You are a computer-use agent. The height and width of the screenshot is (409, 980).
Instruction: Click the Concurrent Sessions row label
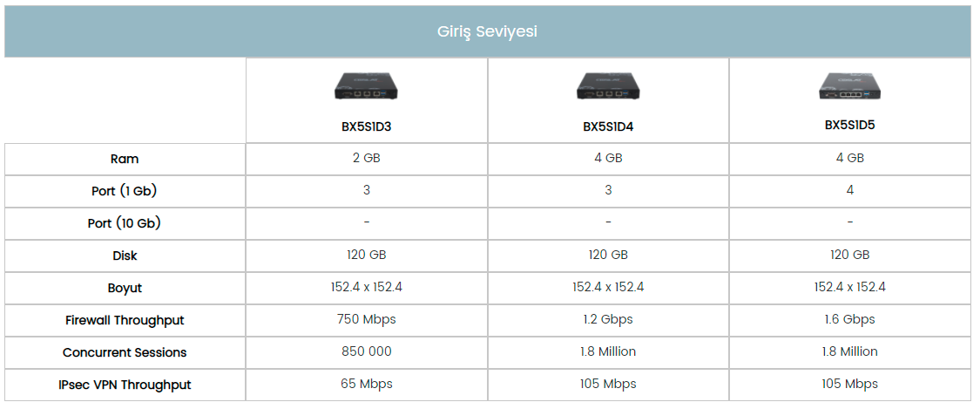(125, 352)
